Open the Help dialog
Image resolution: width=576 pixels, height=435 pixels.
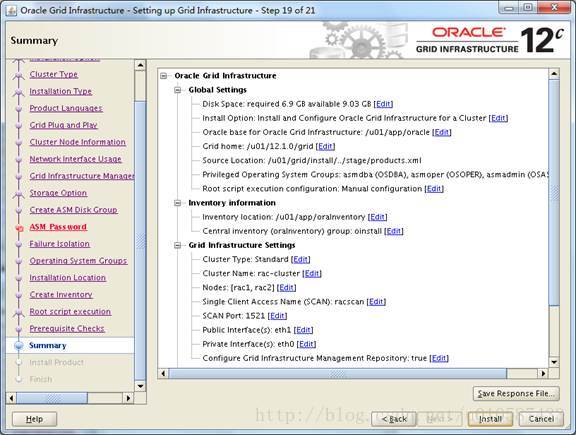point(35,419)
